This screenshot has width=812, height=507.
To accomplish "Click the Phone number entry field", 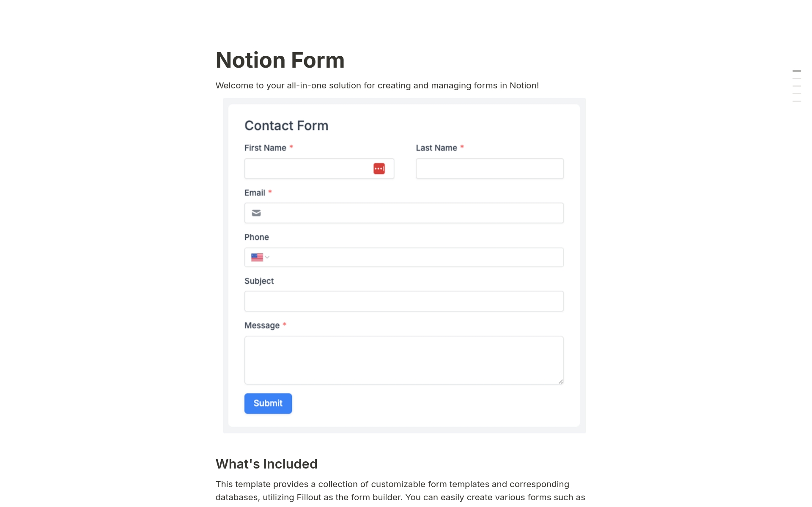I will (x=417, y=257).
